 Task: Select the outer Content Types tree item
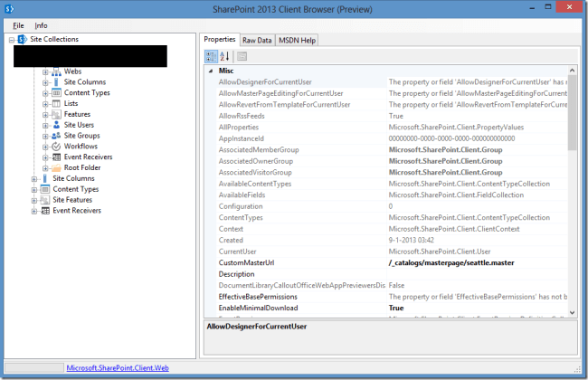pyautogui.click(x=76, y=189)
